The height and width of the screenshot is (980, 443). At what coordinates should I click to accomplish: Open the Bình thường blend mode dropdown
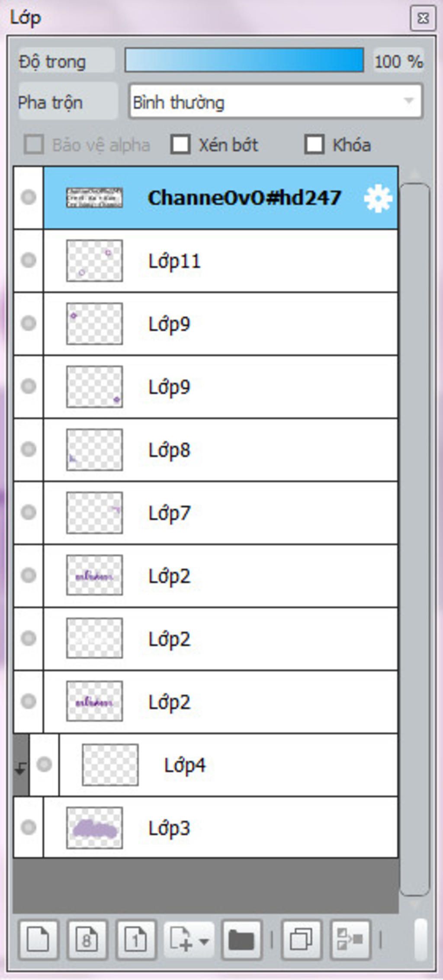click(x=275, y=102)
